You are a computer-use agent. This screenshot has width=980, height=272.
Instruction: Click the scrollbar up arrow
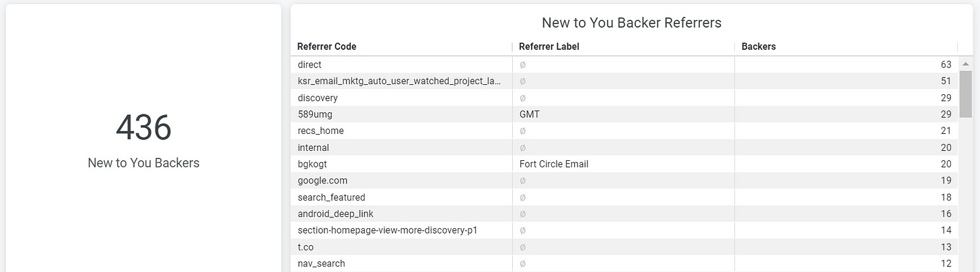tap(965, 64)
